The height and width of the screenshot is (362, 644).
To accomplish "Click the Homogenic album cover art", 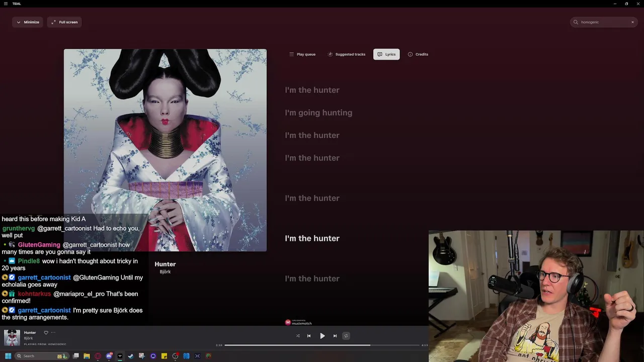I will click(165, 150).
